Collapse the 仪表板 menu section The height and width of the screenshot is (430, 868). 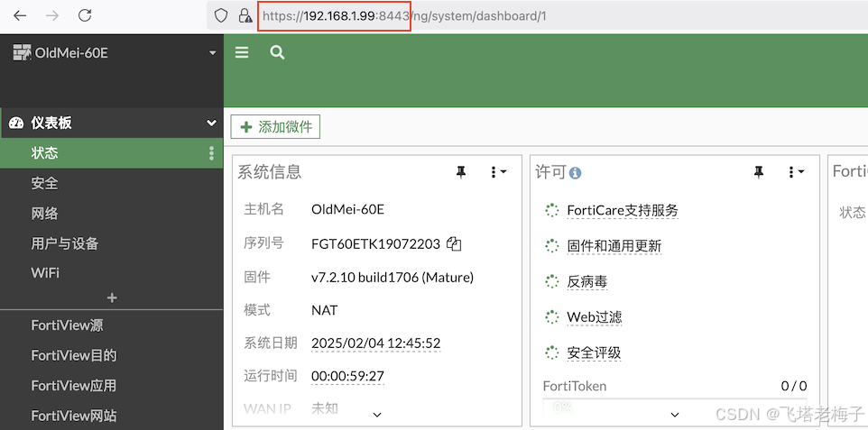211,123
